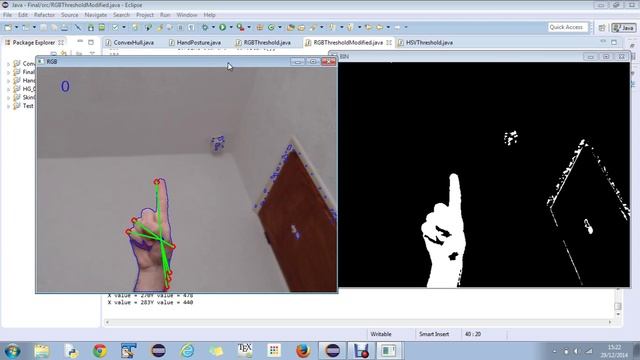This screenshot has height=360, width=640.
Task: Open the File menu
Action: pyautogui.click(x=7, y=15)
